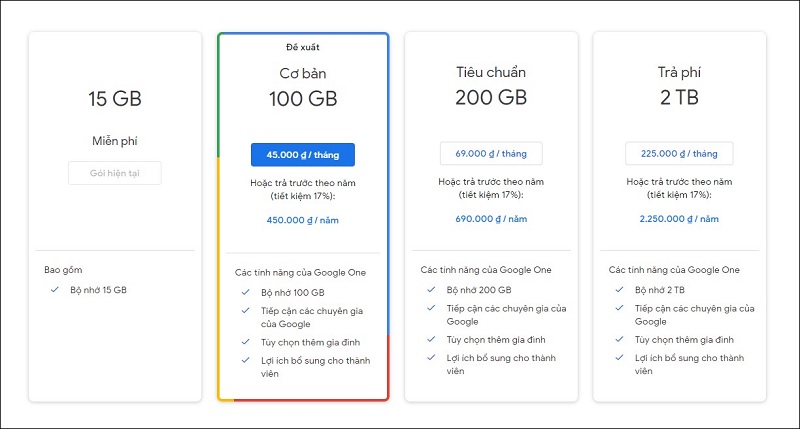This screenshot has width=800, height=429.
Task: Click checkmark icon beside Bộ nhớ 100 GB
Action: pos(245,292)
